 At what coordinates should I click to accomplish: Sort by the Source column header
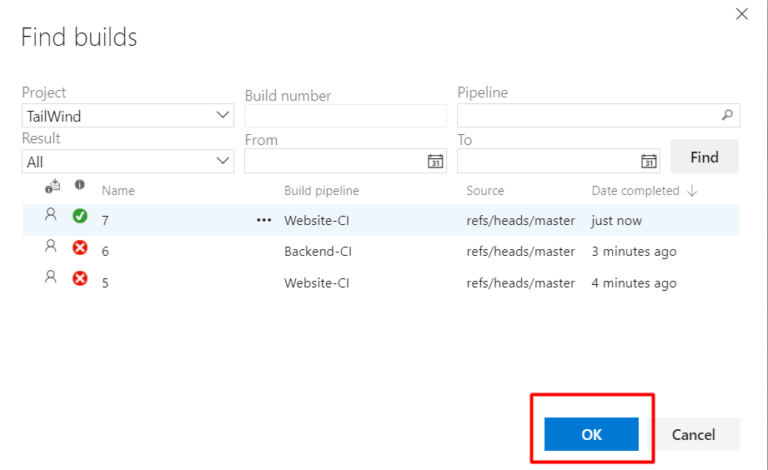pyautogui.click(x=485, y=190)
